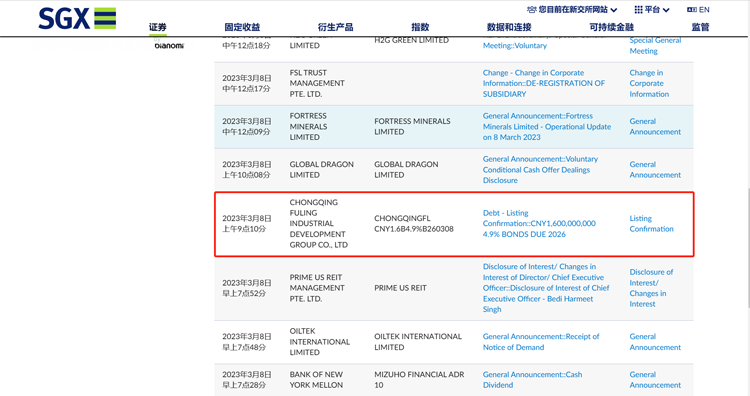Open the 可持续金融 menu
750x396 pixels.
pyautogui.click(x=611, y=27)
